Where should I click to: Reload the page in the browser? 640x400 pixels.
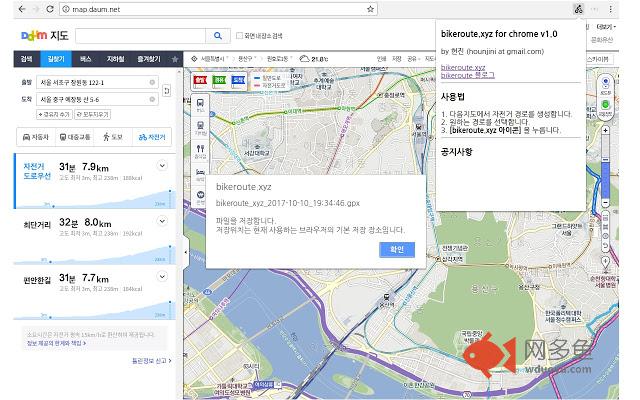click(x=50, y=9)
